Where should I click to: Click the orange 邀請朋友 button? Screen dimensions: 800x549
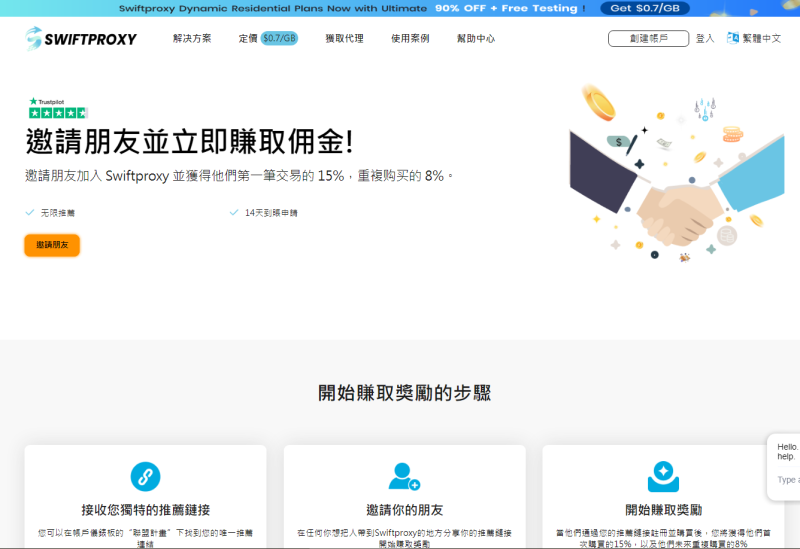click(52, 245)
